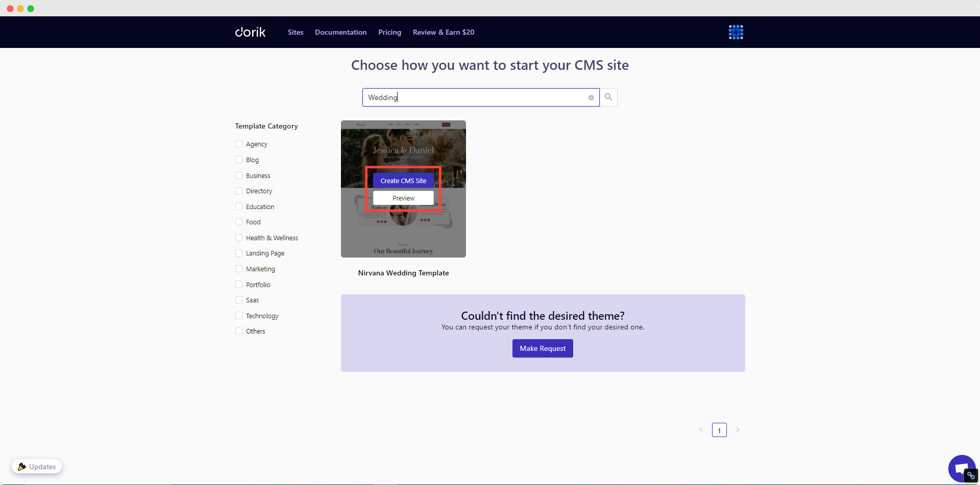
Task: Clear the search field text
Action: 591,97
